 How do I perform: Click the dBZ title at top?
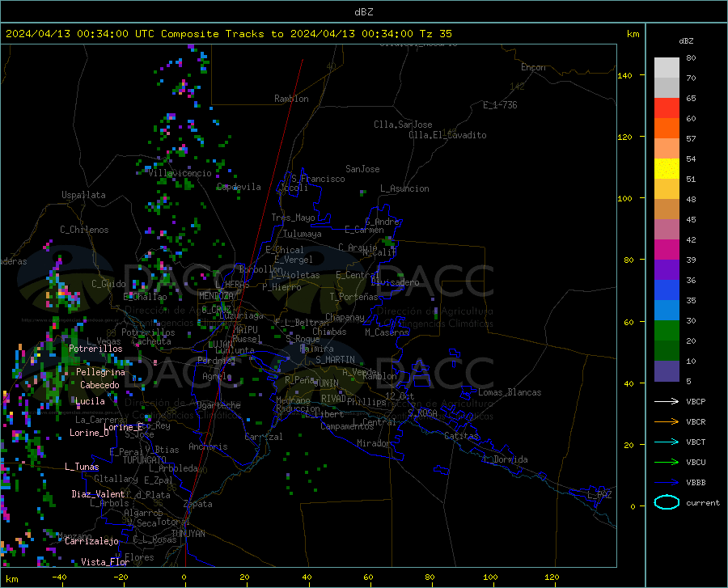[363, 12]
